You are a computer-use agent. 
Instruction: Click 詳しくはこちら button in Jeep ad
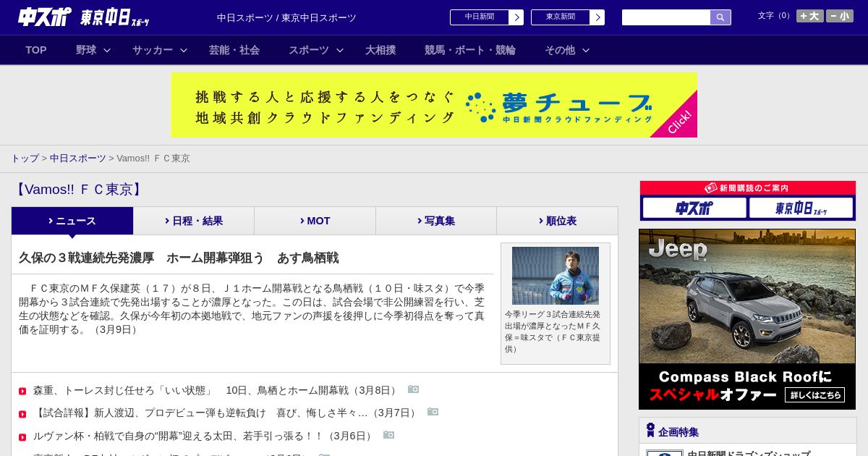click(815, 395)
